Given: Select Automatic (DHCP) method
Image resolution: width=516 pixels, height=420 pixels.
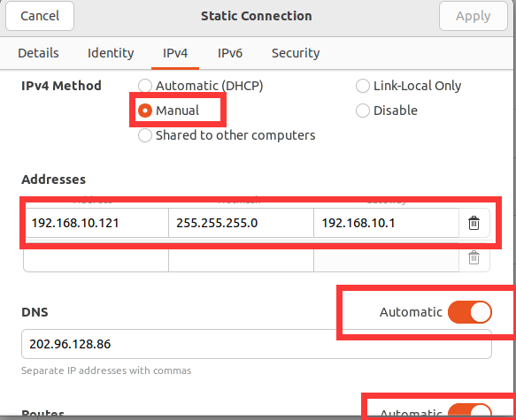Looking at the screenshot, I should [x=201, y=86].
